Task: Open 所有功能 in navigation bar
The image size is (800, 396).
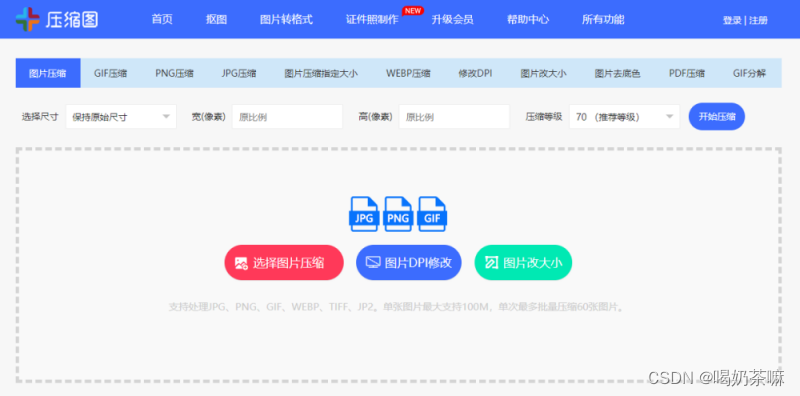Action: click(x=603, y=20)
